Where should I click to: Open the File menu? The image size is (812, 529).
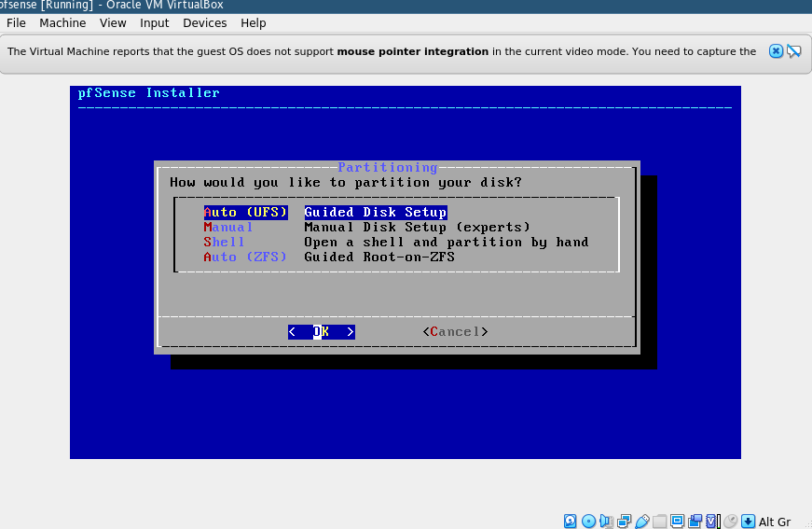pyautogui.click(x=16, y=22)
